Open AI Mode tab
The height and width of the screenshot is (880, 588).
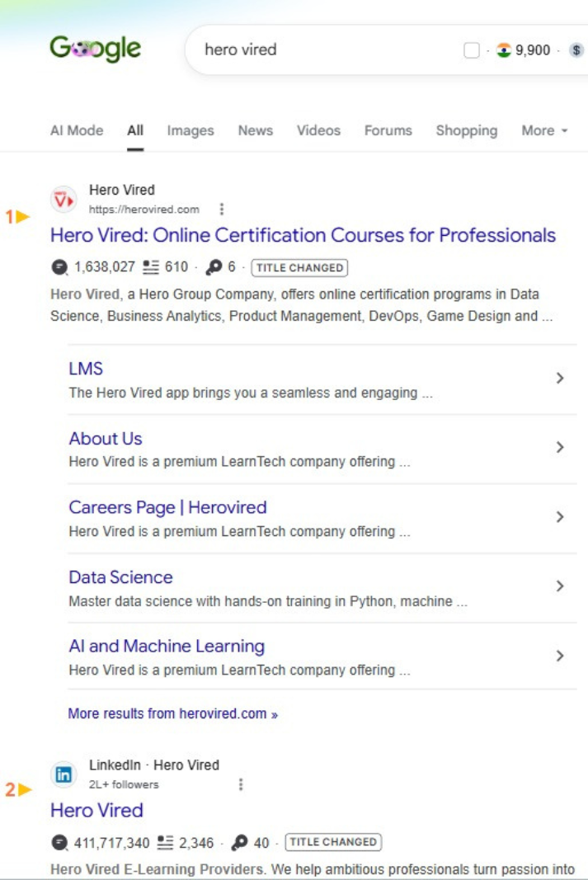[x=77, y=130]
